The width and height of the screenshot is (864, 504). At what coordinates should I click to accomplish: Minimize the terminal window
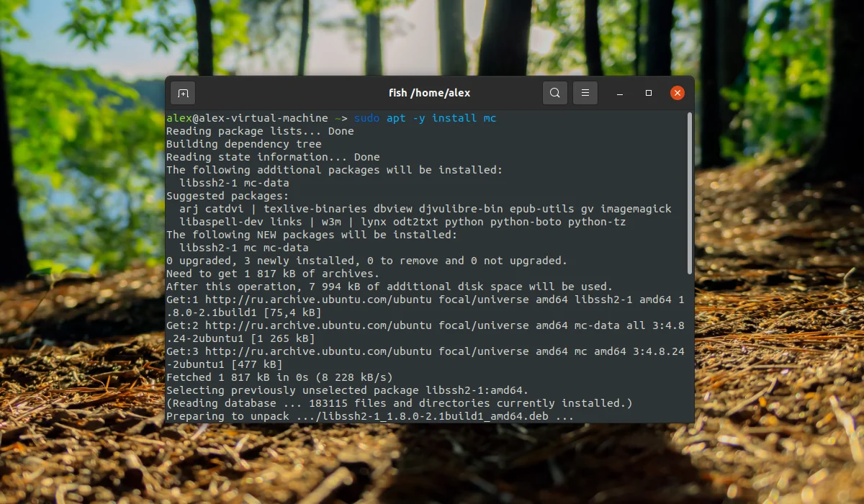pyautogui.click(x=620, y=93)
